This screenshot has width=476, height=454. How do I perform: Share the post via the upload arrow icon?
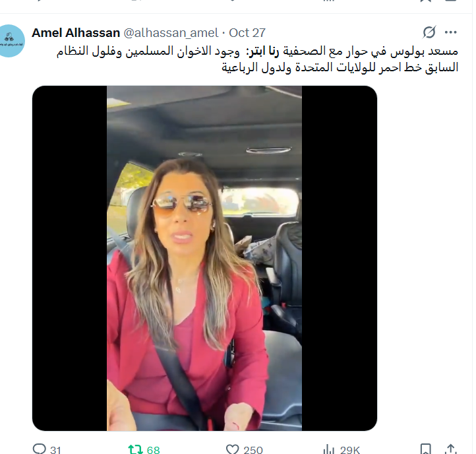(451, 449)
